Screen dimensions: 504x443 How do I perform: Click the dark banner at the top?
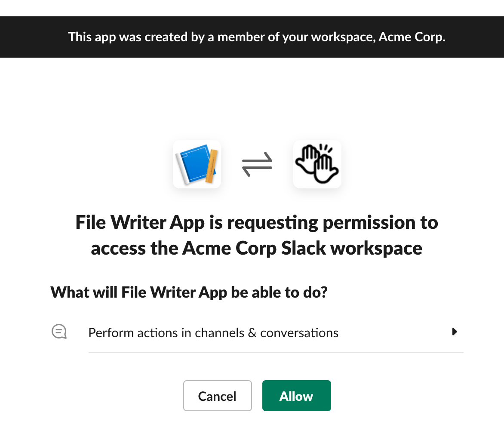coord(252,37)
